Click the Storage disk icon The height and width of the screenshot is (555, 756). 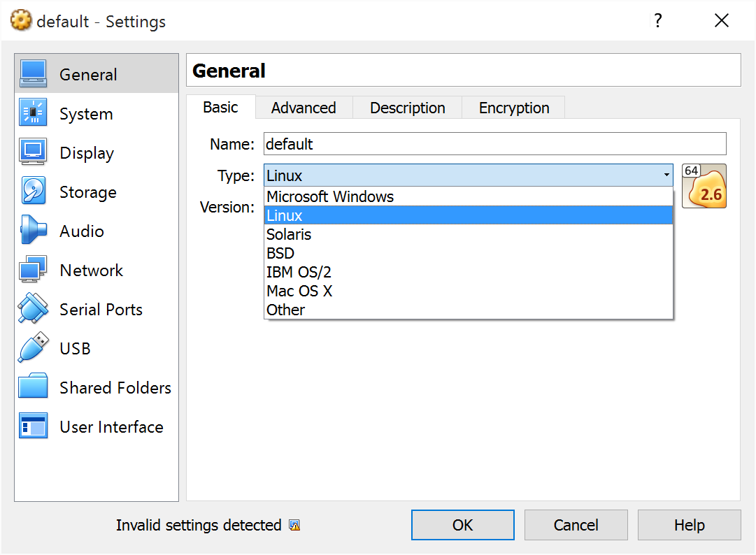(33, 192)
